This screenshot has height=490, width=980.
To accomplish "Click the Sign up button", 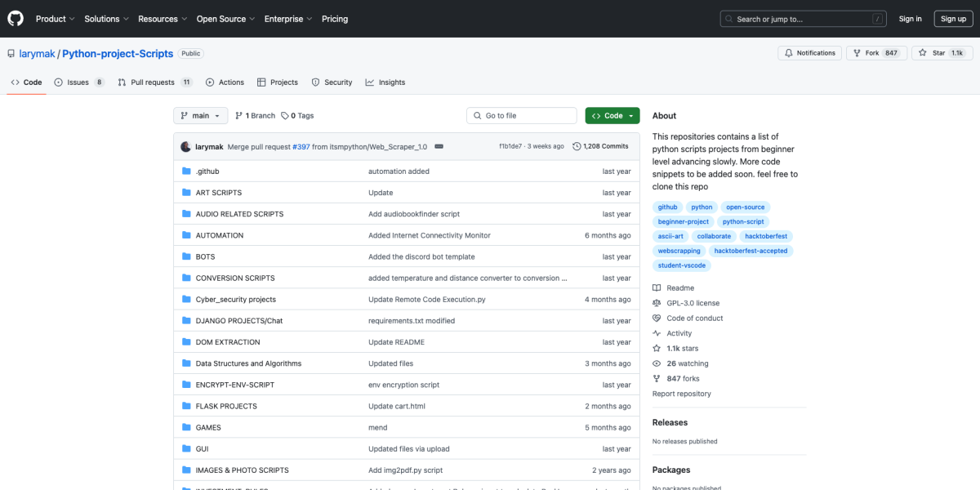I will [x=953, y=19].
